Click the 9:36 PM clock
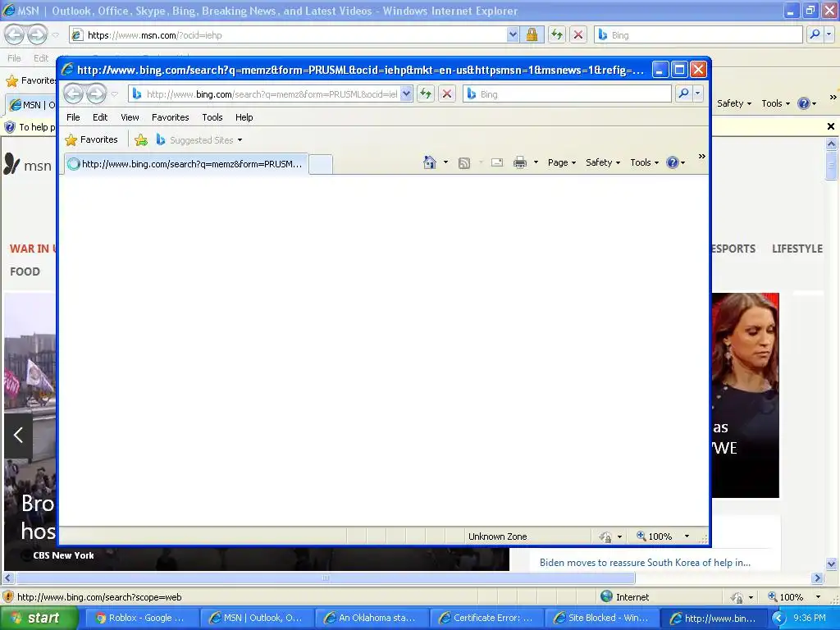The width and height of the screenshot is (840, 630). coord(810,619)
